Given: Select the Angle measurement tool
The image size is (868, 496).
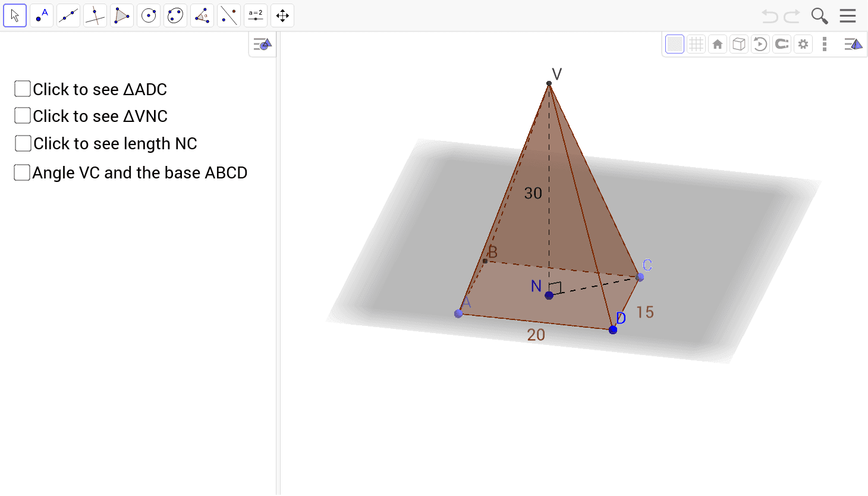Looking at the screenshot, I should [202, 15].
